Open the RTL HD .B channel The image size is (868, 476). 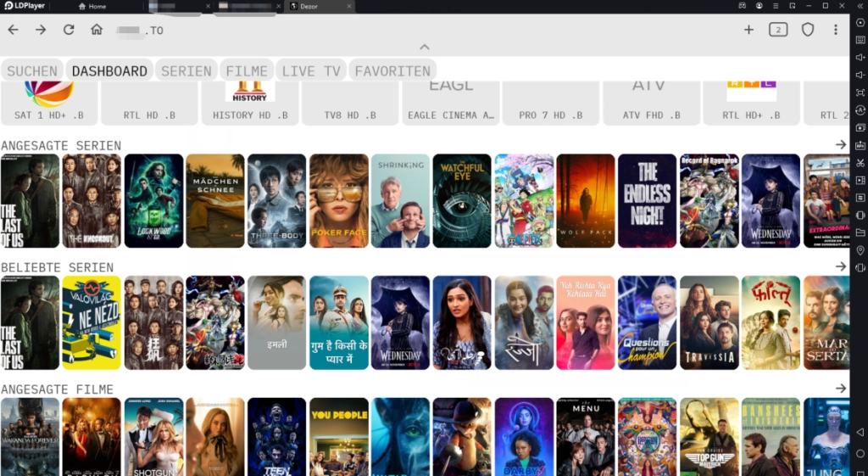(149, 103)
